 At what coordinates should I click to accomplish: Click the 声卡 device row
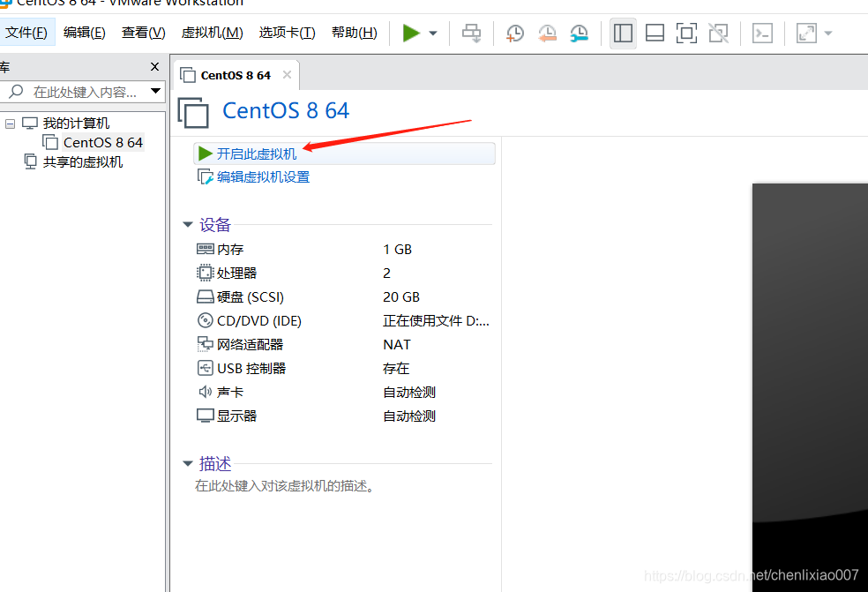[343, 392]
